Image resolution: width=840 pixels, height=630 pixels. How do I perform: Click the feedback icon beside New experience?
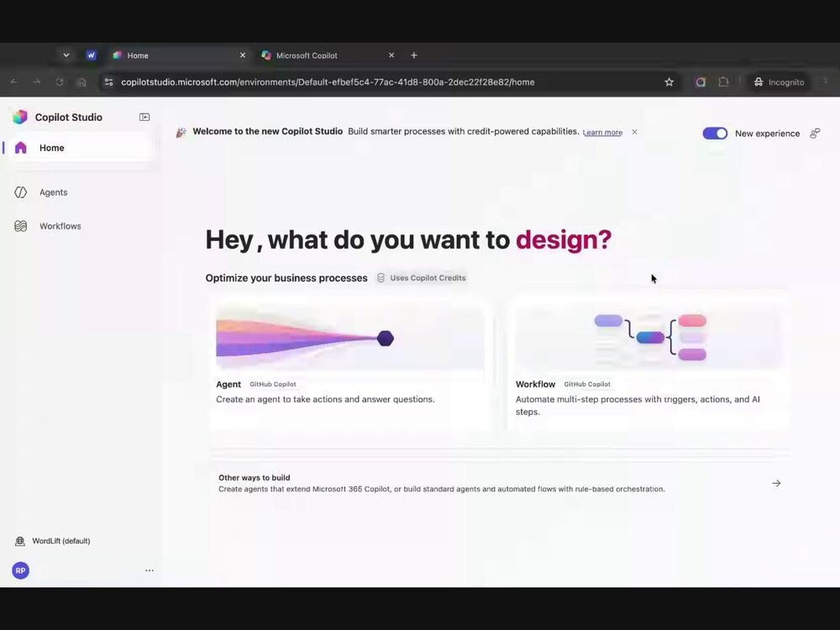coord(815,134)
